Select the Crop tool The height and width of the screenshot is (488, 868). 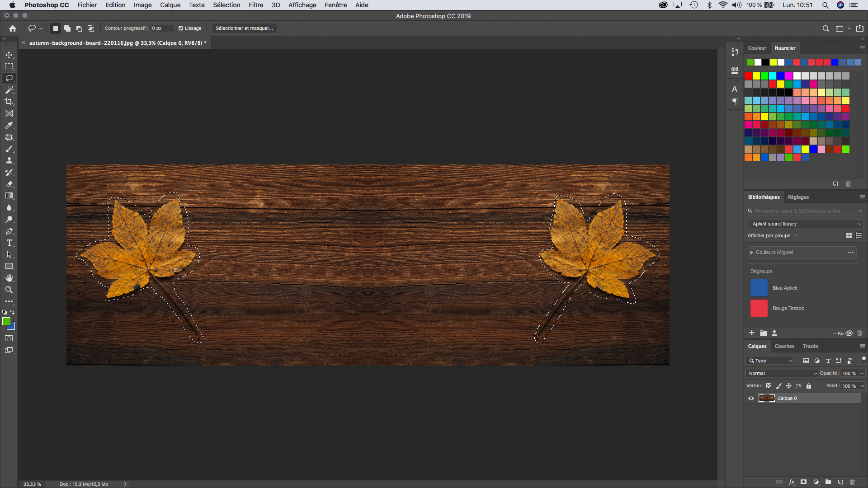9,101
